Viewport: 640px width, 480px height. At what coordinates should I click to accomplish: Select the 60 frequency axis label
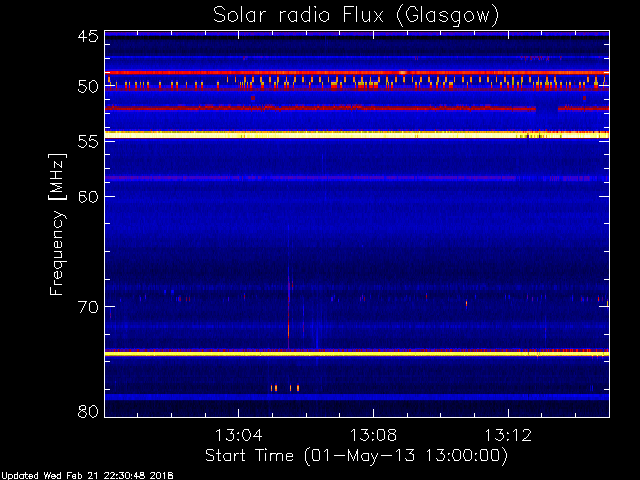click(88, 196)
